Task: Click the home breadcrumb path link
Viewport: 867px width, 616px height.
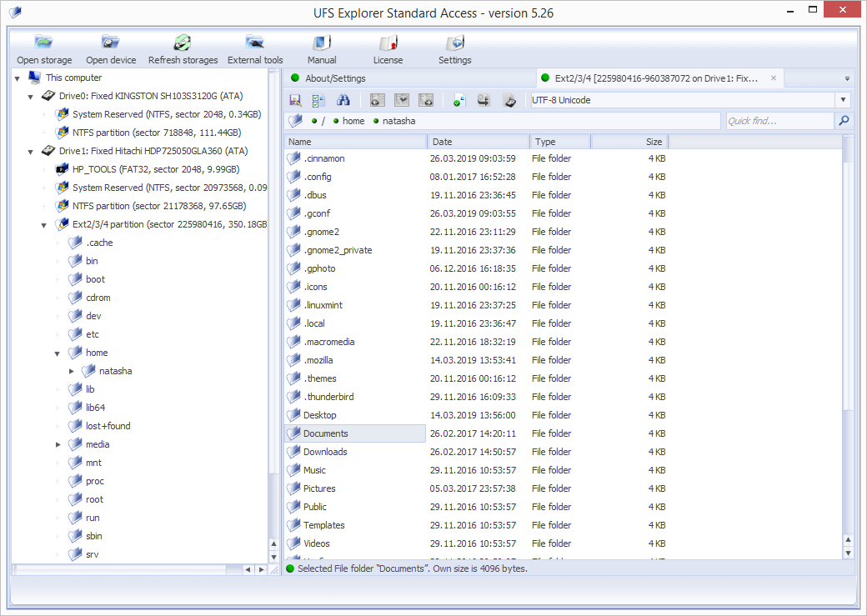Action: pyautogui.click(x=353, y=122)
